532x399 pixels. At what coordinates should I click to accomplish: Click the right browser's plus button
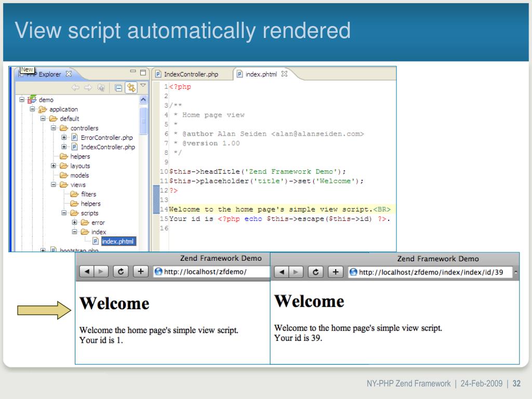[x=335, y=272]
